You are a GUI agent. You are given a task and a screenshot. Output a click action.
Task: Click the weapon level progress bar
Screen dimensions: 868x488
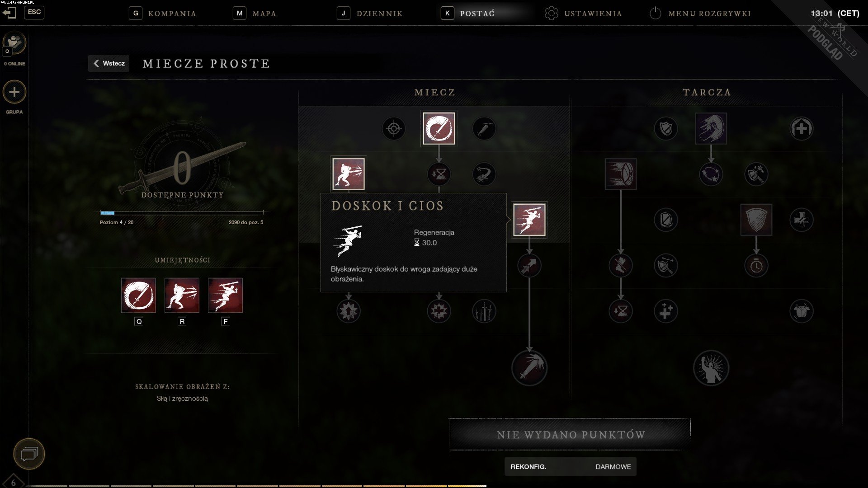pos(182,213)
